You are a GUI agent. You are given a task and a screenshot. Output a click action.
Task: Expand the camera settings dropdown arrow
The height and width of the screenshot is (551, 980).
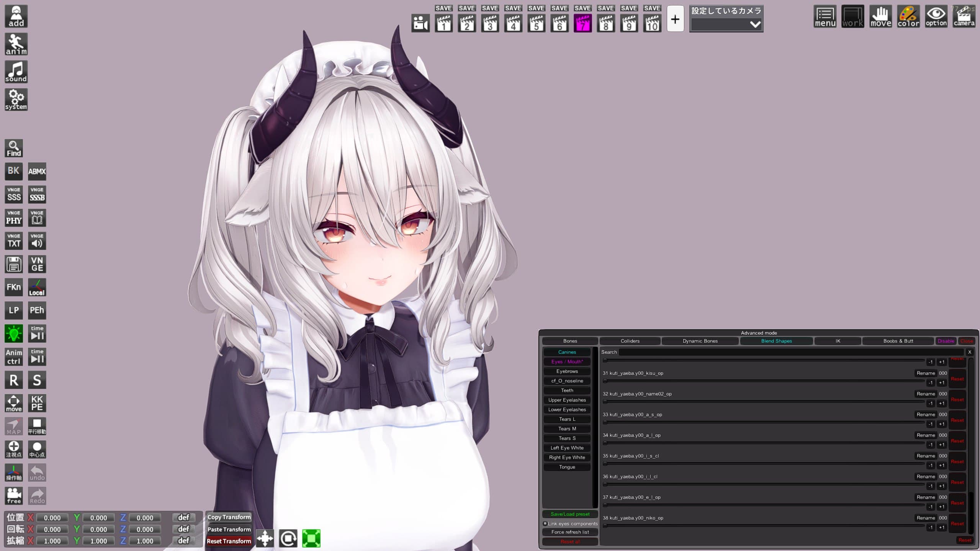(755, 25)
